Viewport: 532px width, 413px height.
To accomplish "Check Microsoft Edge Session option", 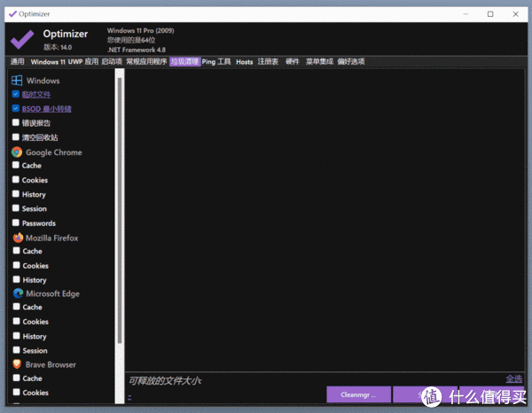I will (16, 350).
